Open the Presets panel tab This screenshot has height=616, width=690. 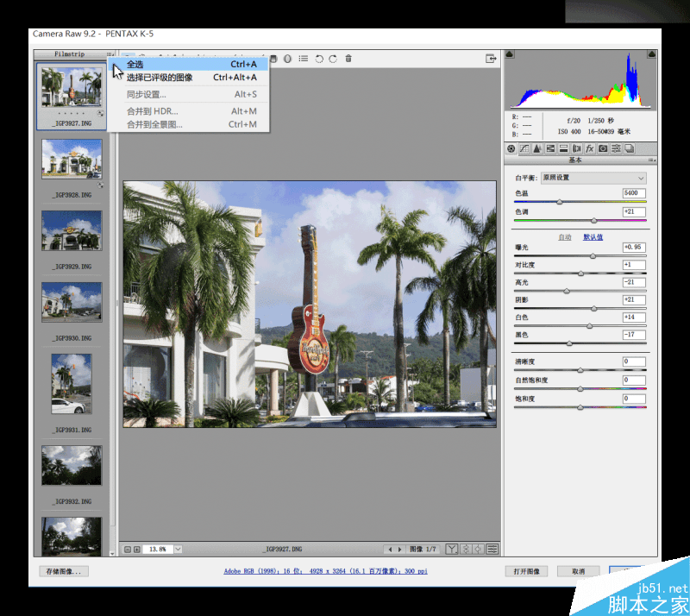pyautogui.click(x=616, y=149)
